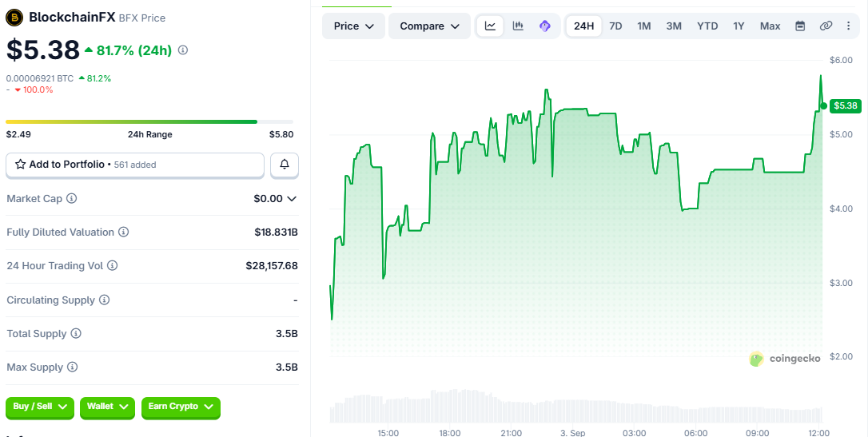868x437 pixels.
Task: Copy chart link via chain icon
Action: (x=826, y=26)
